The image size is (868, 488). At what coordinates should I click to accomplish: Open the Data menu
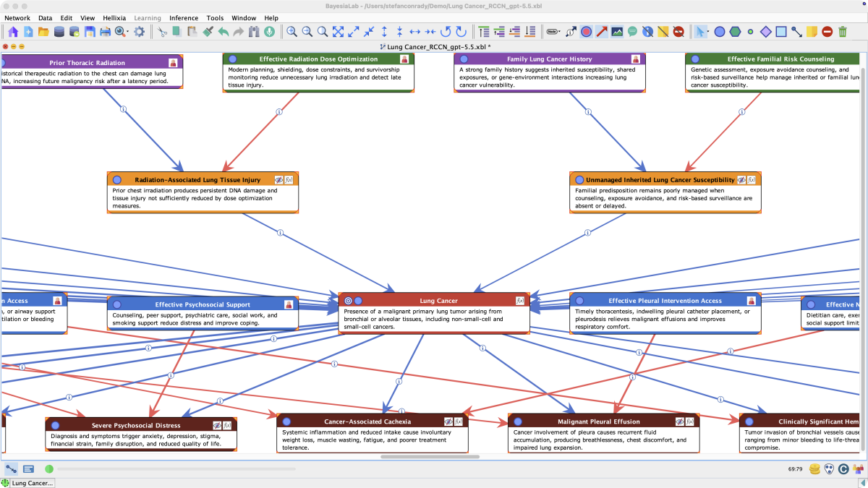(x=45, y=17)
